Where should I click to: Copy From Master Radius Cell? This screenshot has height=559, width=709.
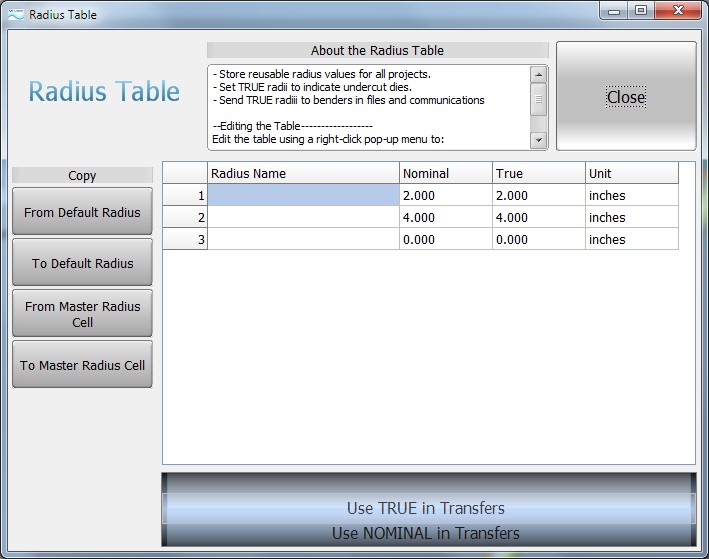click(82, 314)
